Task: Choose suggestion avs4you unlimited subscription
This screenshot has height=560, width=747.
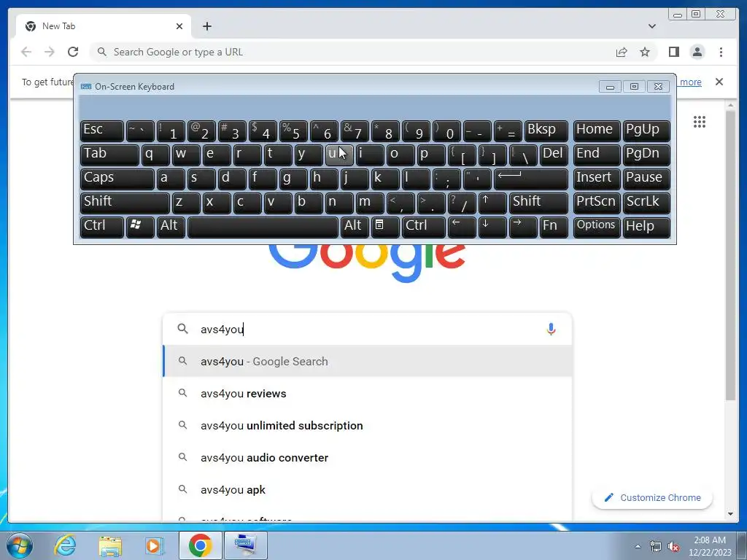Action: pyautogui.click(x=367, y=425)
